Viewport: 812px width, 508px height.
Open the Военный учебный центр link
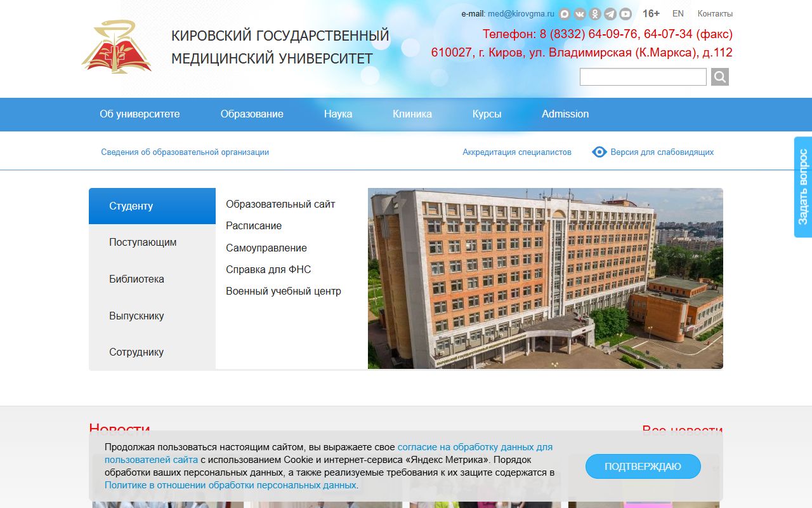point(284,291)
